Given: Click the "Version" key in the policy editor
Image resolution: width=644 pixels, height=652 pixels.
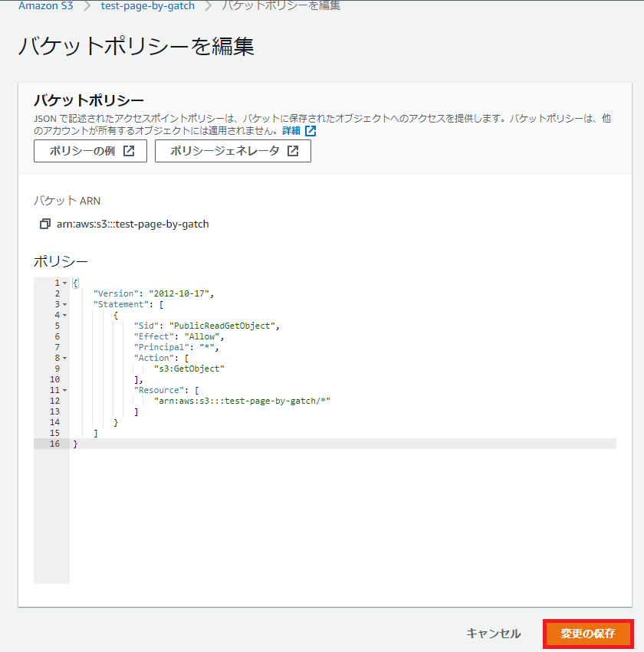Looking at the screenshot, I should point(116,293).
